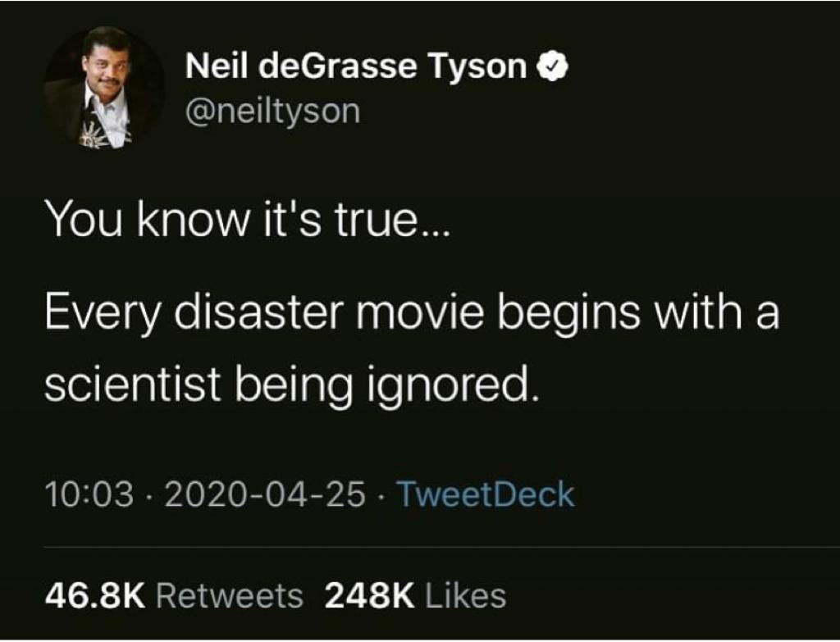This screenshot has height=642, width=840.
Task: Click the 10:03 timestamp
Action: pyautogui.click(x=89, y=494)
